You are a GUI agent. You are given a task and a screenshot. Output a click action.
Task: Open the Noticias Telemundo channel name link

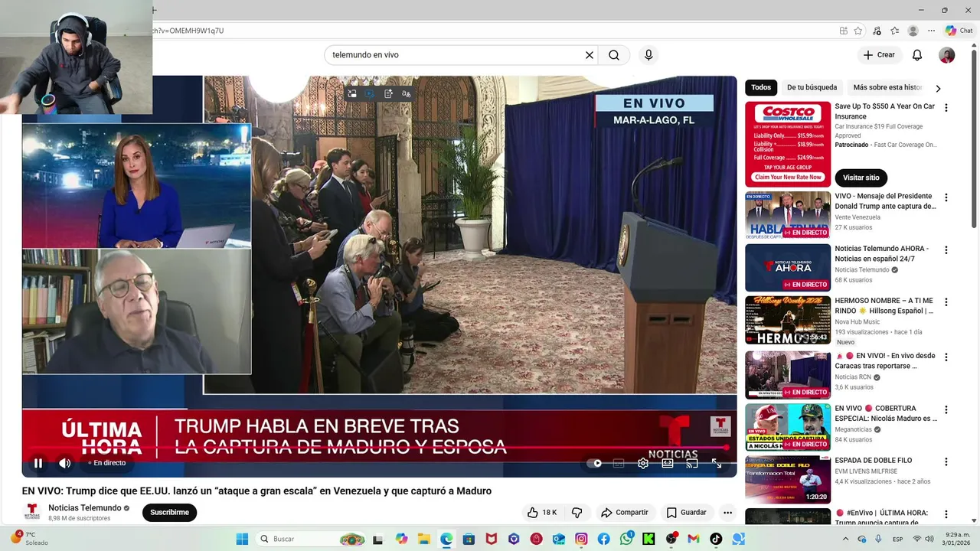(85, 508)
